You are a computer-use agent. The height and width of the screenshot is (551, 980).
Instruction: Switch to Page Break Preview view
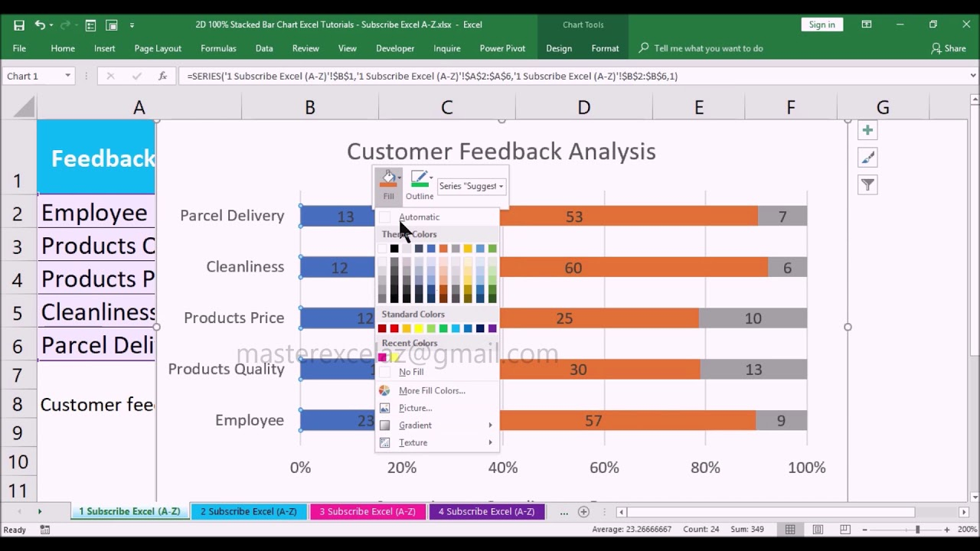tap(844, 530)
